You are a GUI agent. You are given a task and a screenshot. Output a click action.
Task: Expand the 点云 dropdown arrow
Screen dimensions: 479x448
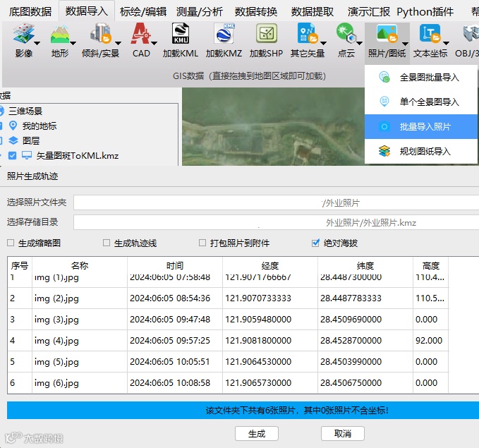360,44
